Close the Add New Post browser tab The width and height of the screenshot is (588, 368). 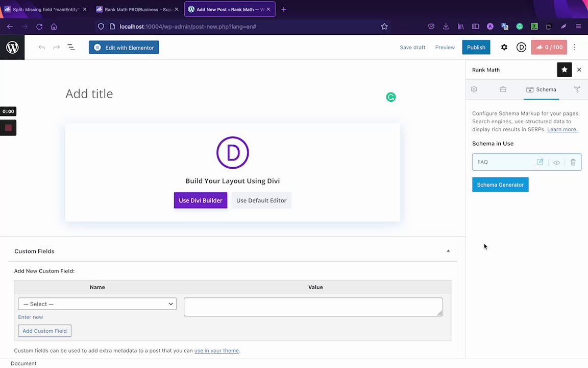click(x=268, y=9)
